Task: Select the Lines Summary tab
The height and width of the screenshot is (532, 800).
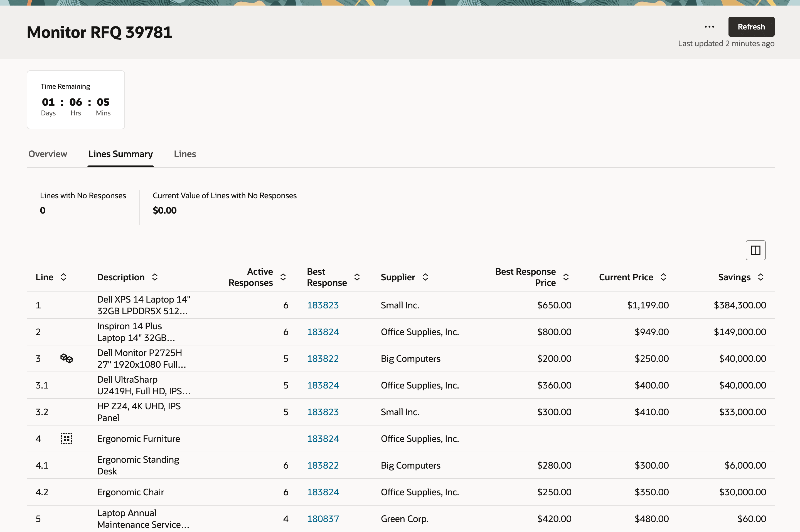Action: [120, 154]
